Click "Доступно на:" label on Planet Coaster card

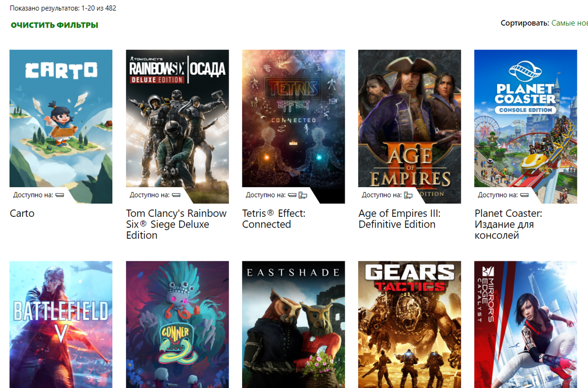(498, 195)
